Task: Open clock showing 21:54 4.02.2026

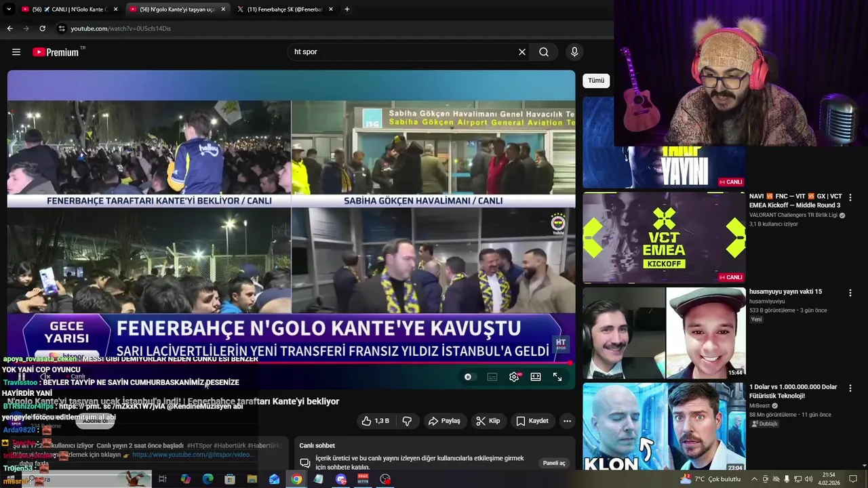Action: pyautogui.click(x=828, y=479)
